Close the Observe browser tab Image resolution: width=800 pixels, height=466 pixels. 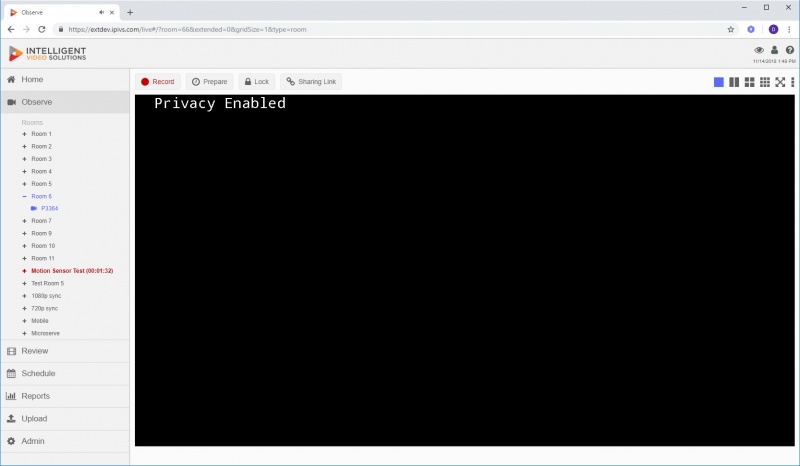tap(112, 12)
